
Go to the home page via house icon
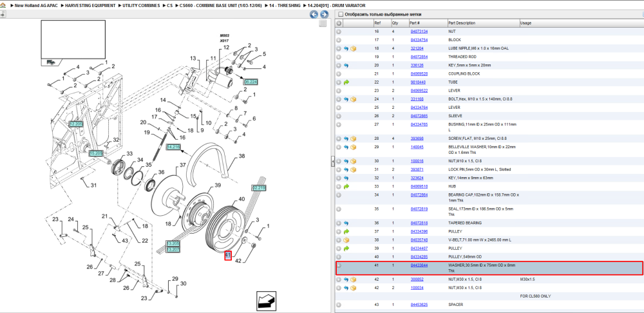[3, 5]
